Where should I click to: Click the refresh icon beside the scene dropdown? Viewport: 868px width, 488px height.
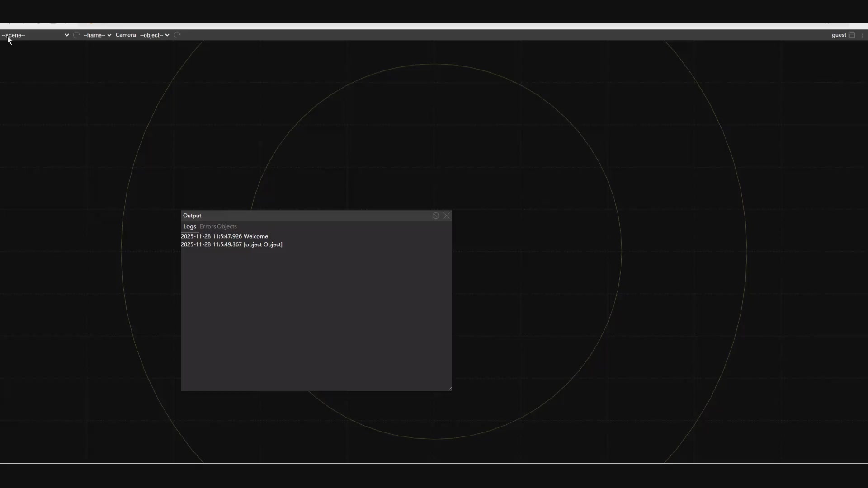pos(76,35)
